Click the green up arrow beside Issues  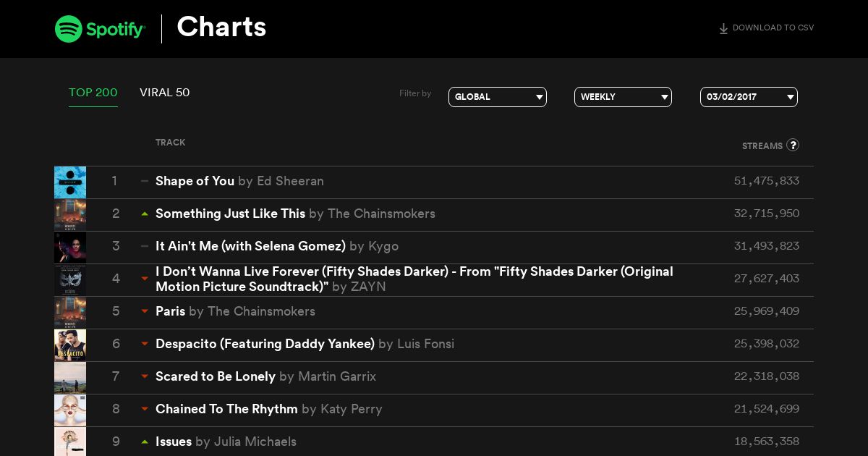click(x=145, y=442)
